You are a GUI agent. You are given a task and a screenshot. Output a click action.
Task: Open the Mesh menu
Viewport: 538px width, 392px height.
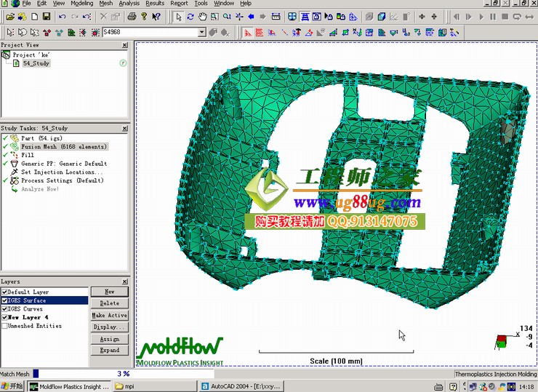(x=105, y=4)
